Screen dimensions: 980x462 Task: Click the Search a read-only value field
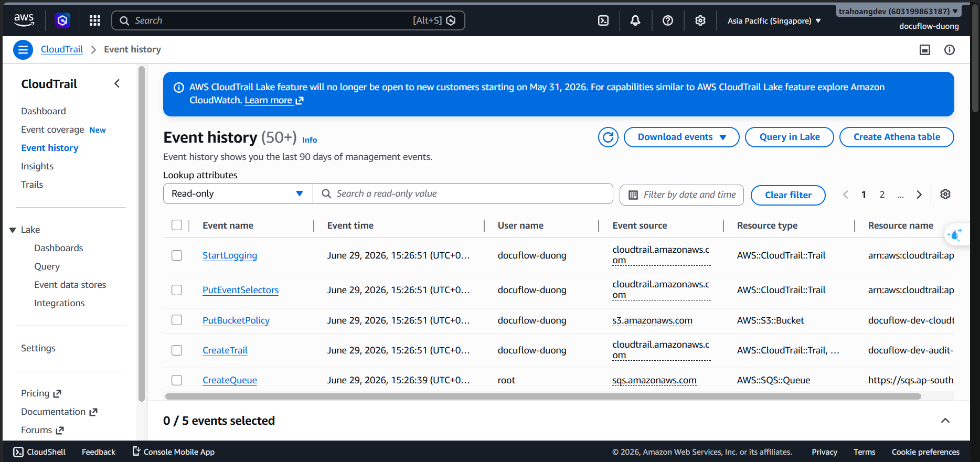(463, 194)
